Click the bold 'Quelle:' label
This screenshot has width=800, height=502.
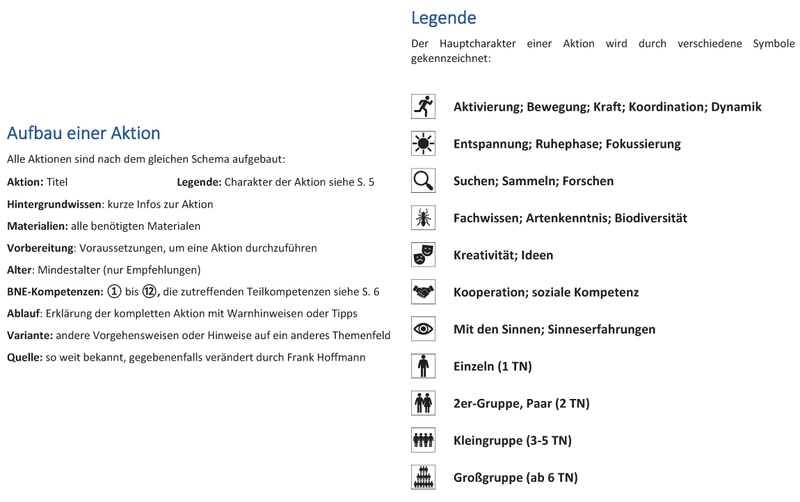click(24, 357)
